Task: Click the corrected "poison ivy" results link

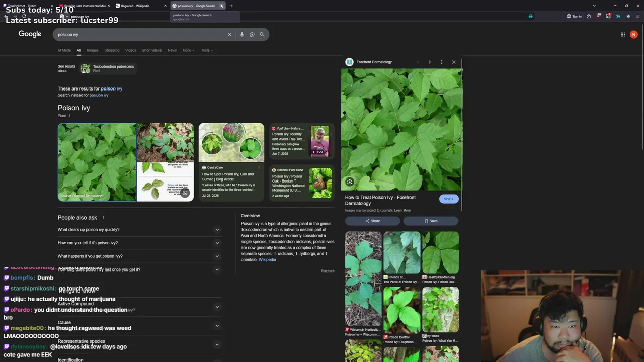Action: coord(111,88)
